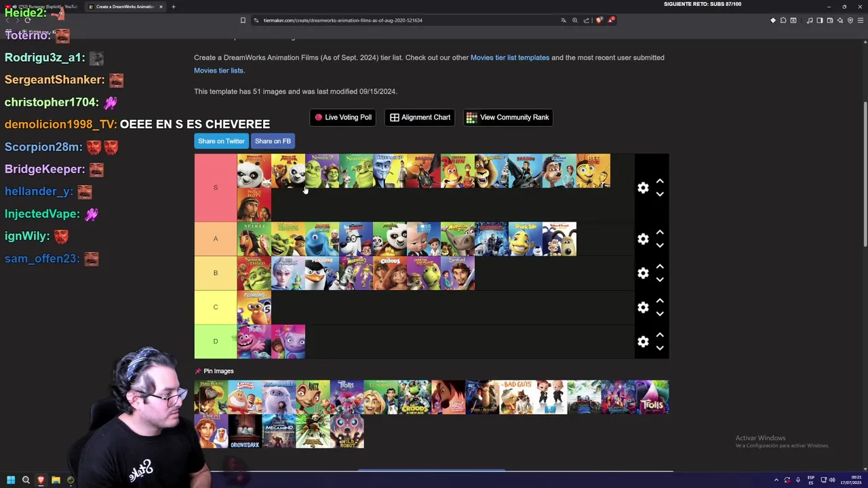Click Pin Images pin icon
Image resolution: width=868 pixels, height=488 pixels.
198,371
